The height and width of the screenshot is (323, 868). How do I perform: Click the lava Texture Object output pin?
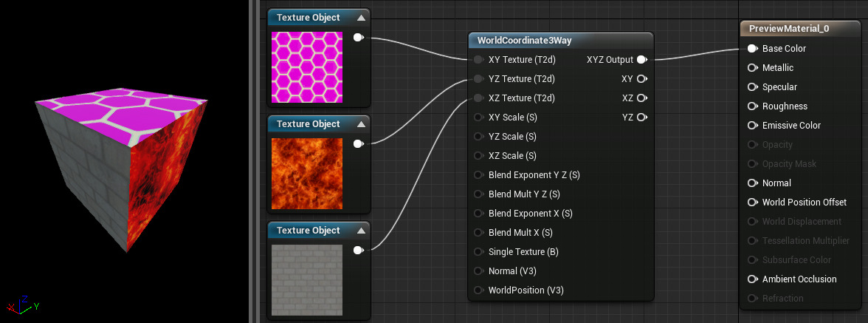358,144
